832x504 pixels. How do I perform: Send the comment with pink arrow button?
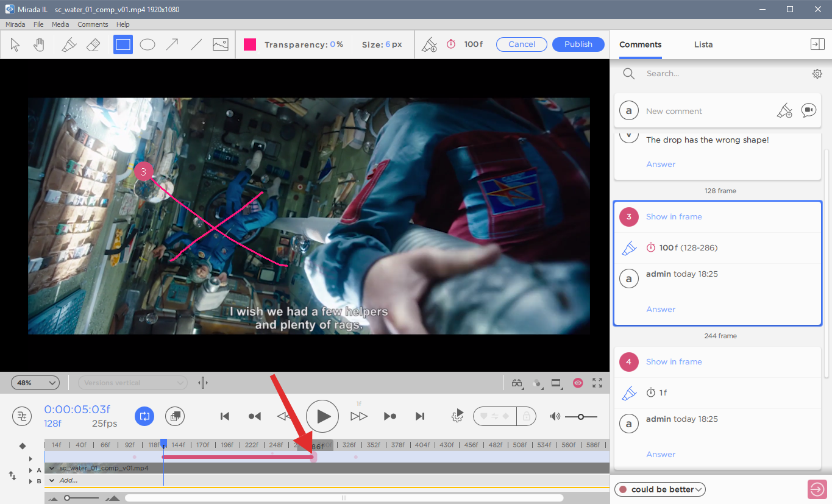[x=817, y=489]
